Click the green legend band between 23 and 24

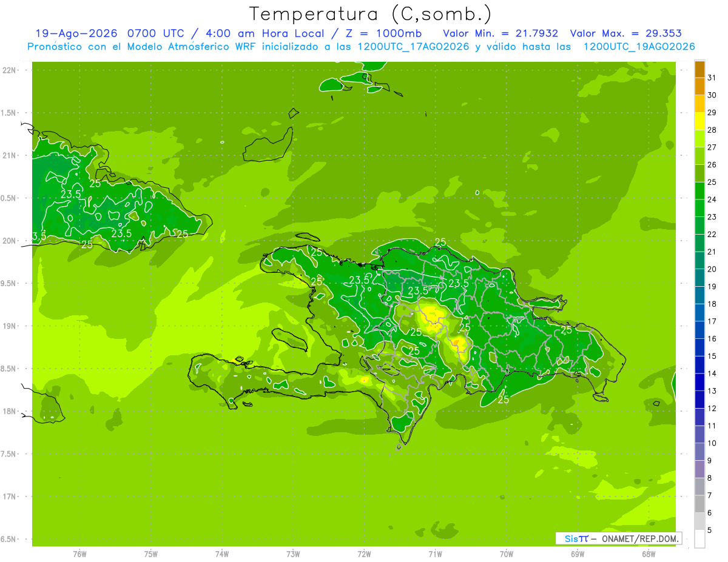pyautogui.click(x=699, y=208)
